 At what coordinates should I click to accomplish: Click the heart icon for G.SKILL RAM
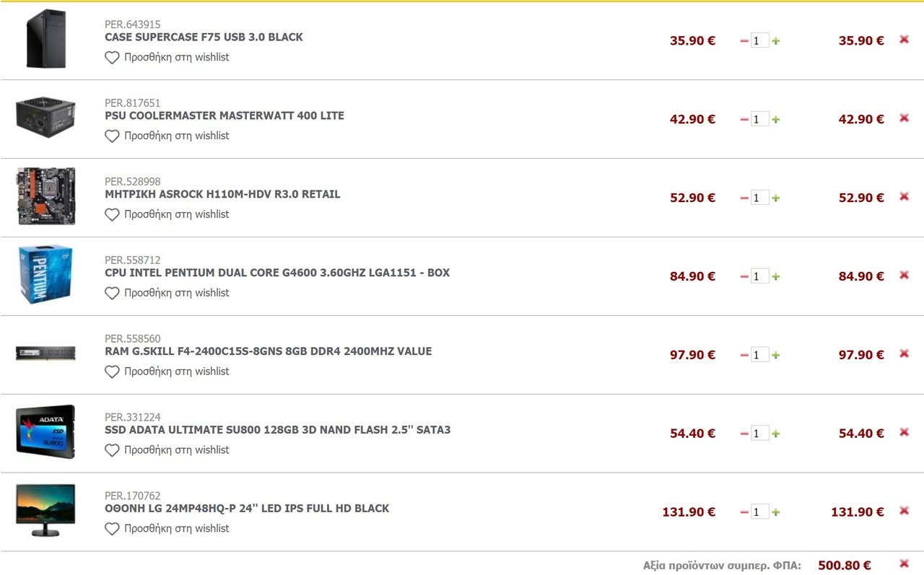pos(112,372)
